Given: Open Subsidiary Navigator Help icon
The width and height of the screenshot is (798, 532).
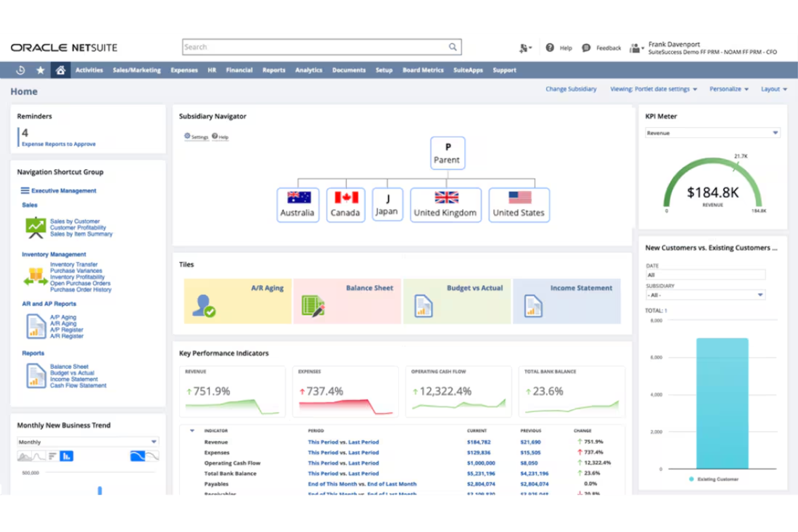Looking at the screenshot, I should point(215,136).
